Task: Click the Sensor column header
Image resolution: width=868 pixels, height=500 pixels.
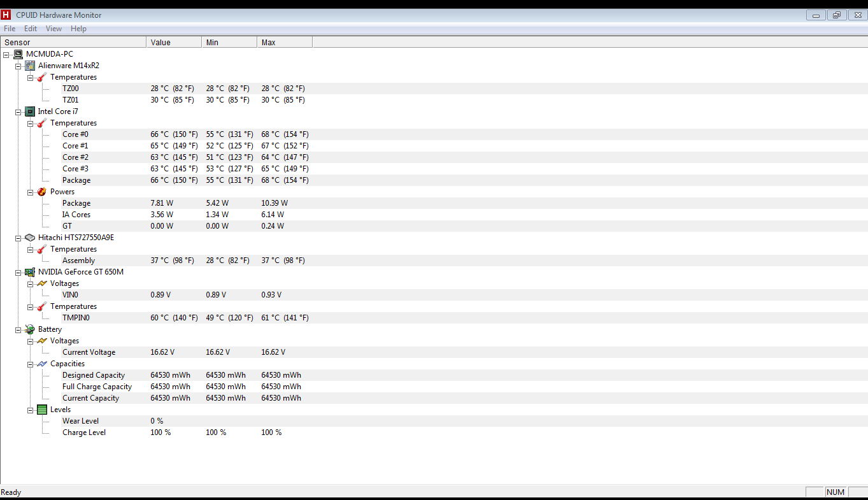Action: pos(73,42)
